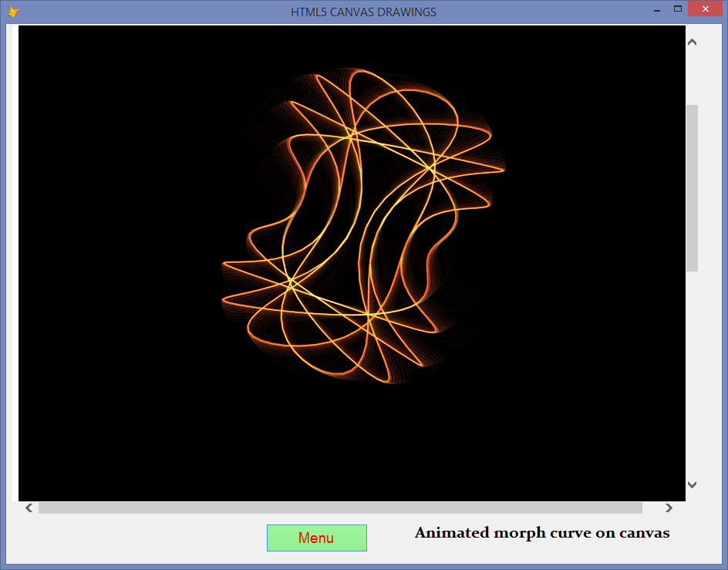The height and width of the screenshot is (570, 728).
Task: Click the horizontal scrollbar thumb
Action: (x=339, y=508)
